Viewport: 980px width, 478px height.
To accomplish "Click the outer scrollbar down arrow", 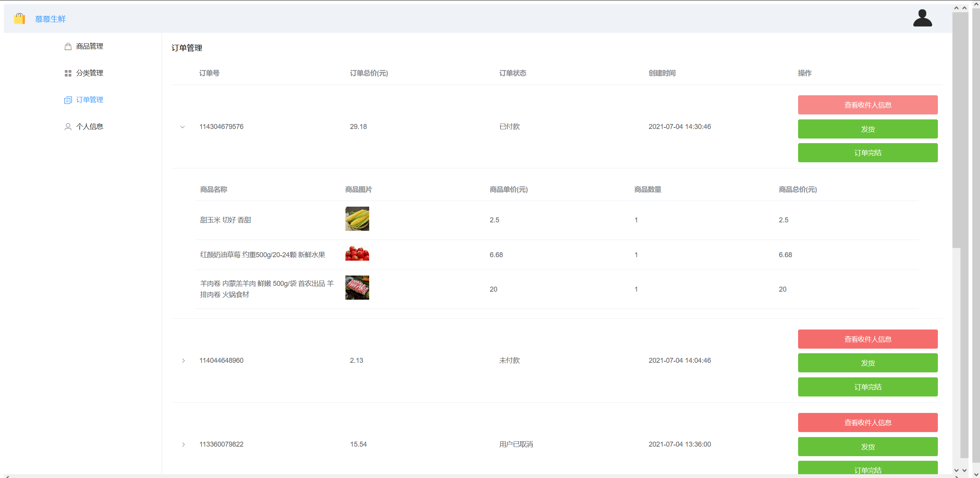I will pyautogui.click(x=976, y=475).
